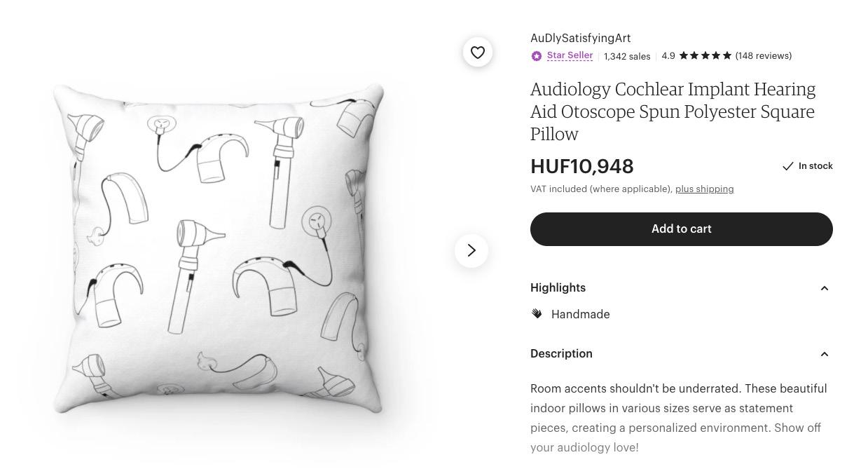Click the HUF10,948 price
The image size is (868, 476).
582,167
